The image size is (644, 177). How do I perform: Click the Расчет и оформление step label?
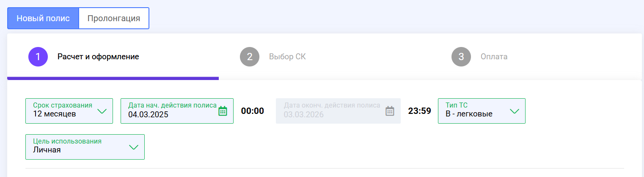(x=98, y=57)
